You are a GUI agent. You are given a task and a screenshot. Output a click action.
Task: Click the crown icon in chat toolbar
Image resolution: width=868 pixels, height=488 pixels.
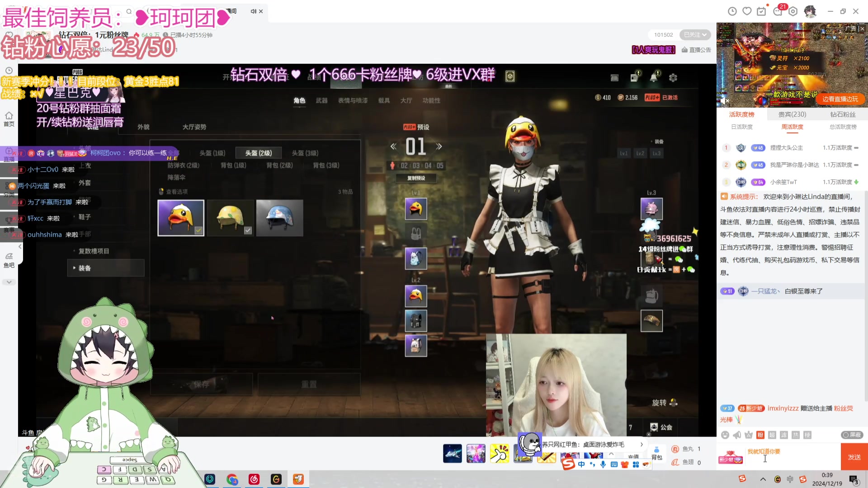point(749,435)
